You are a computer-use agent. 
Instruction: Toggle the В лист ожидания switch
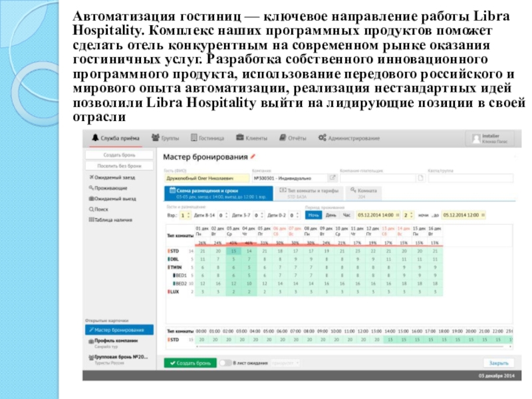click(x=225, y=363)
